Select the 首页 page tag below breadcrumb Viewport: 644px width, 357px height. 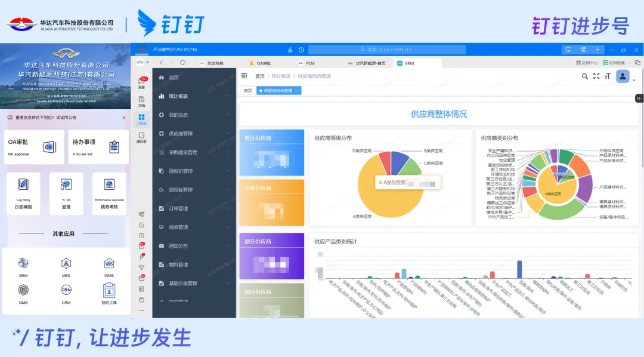tap(247, 91)
